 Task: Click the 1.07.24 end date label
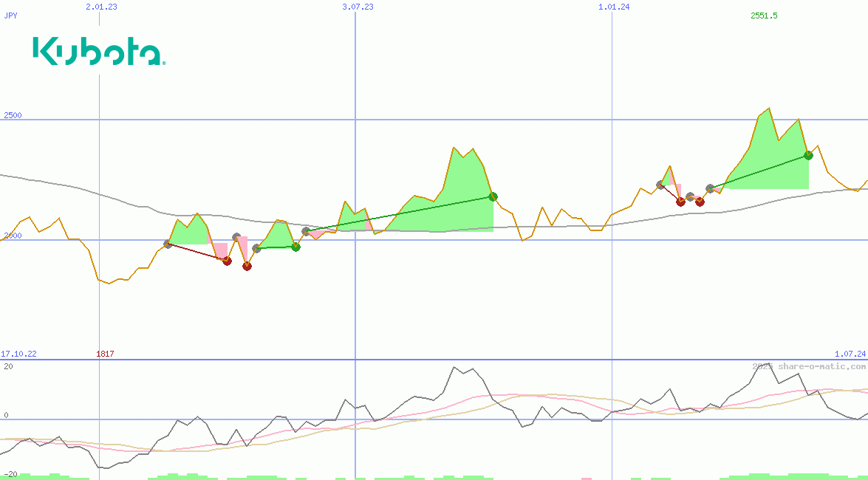(x=850, y=354)
